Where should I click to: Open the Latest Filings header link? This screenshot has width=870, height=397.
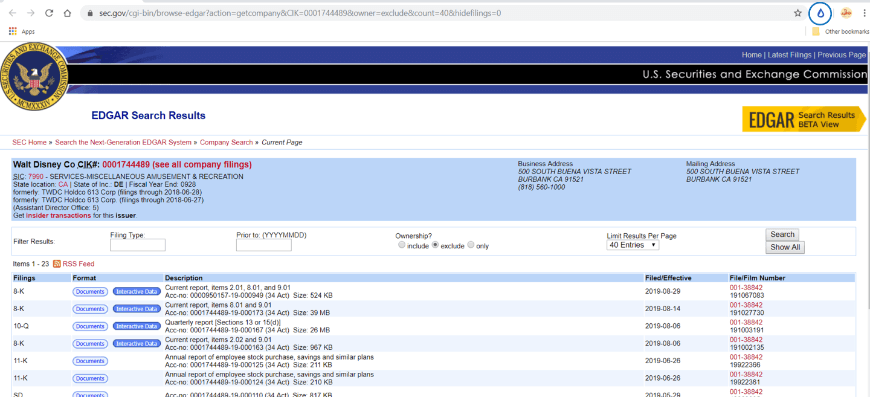point(790,55)
